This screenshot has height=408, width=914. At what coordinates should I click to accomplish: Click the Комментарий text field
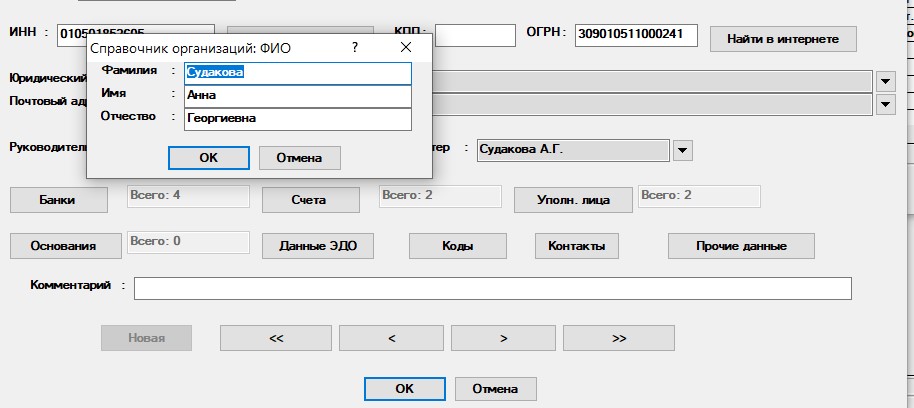[492, 288]
